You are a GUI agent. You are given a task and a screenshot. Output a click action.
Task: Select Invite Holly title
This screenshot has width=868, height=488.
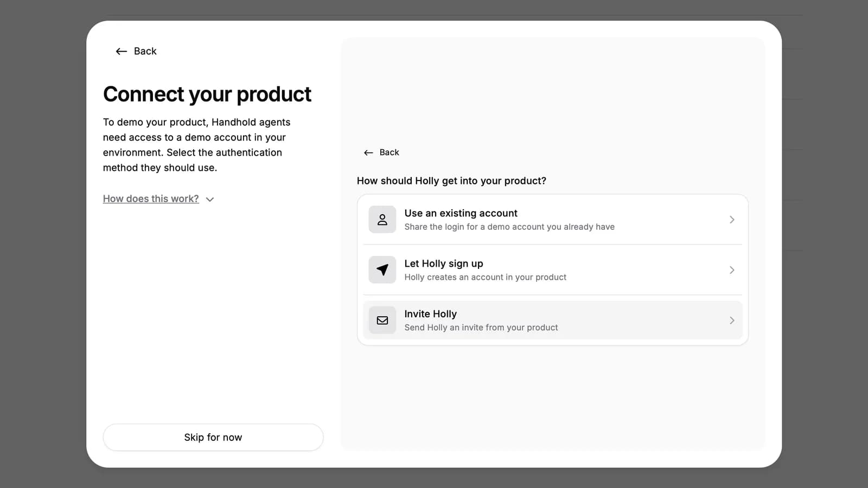point(430,314)
